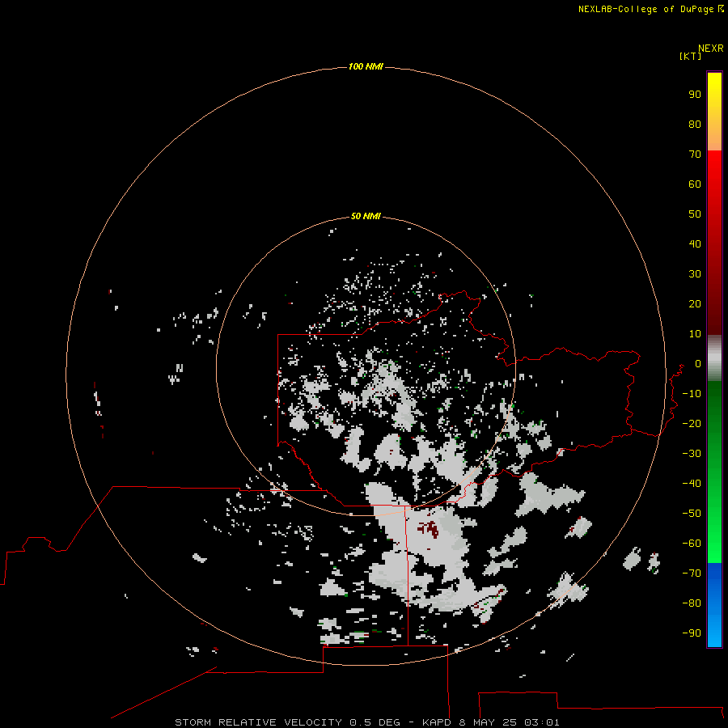728x728 pixels.
Task: Click the footer text reading 'STORM RELATIVE VELOCITY'
Action: (x=258, y=722)
